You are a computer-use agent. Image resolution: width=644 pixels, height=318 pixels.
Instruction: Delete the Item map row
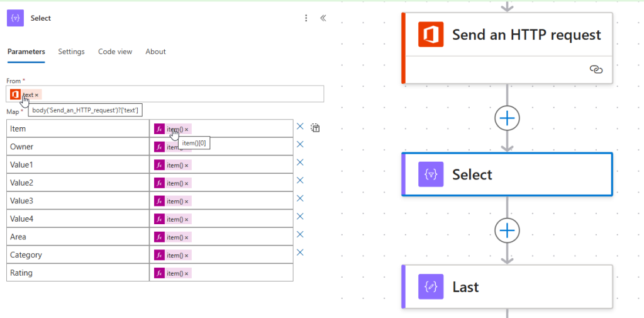point(300,127)
